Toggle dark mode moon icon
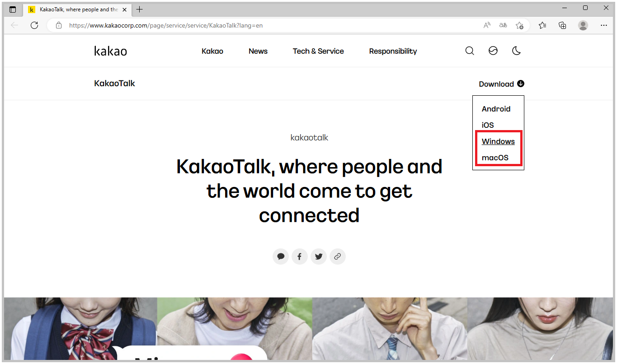 click(x=516, y=51)
